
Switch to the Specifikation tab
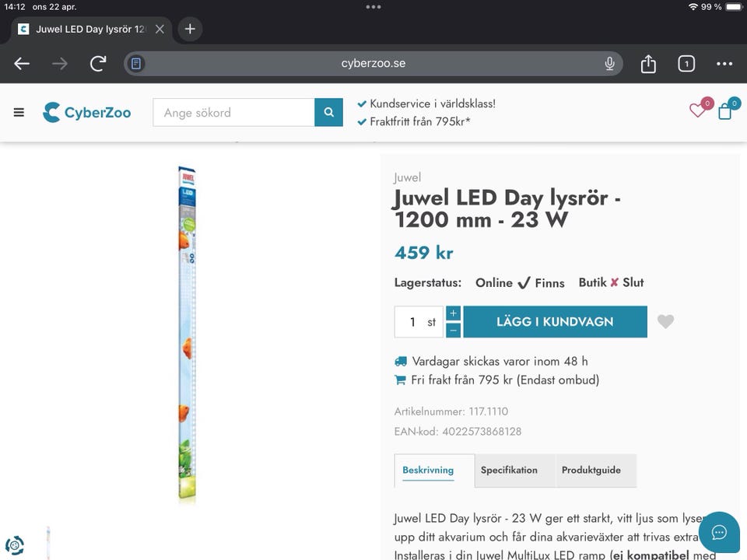click(x=509, y=471)
